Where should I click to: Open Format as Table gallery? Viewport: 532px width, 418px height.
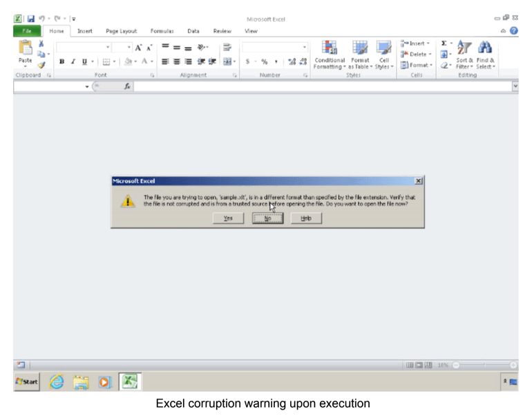[x=360, y=55]
